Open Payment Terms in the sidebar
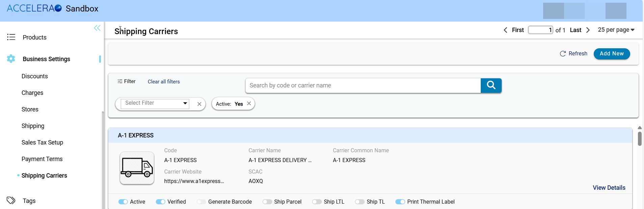This screenshot has width=644, height=209. (x=42, y=159)
